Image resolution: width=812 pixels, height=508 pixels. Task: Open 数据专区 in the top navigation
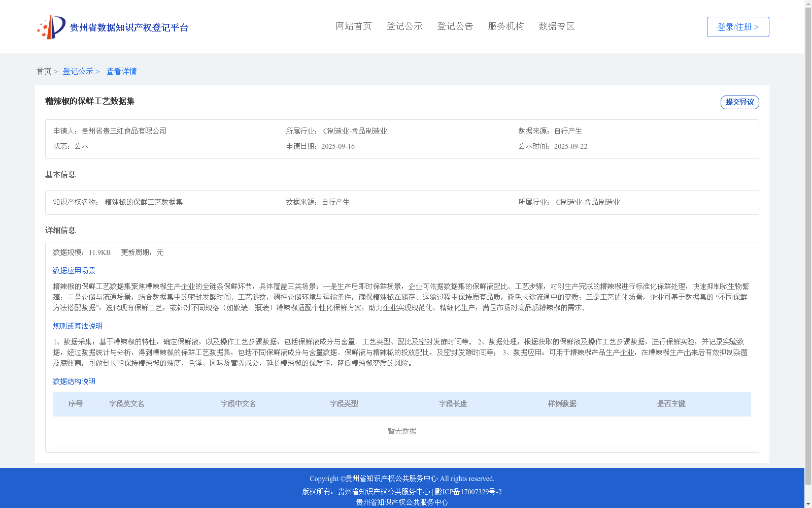click(557, 26)
